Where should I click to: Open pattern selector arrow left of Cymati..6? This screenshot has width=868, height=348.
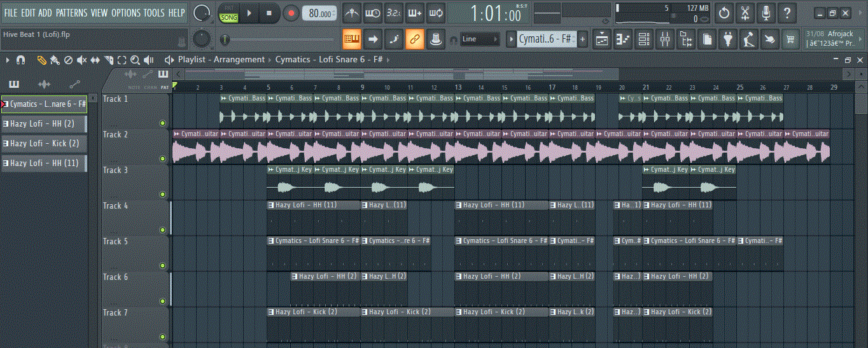(511, 39)
